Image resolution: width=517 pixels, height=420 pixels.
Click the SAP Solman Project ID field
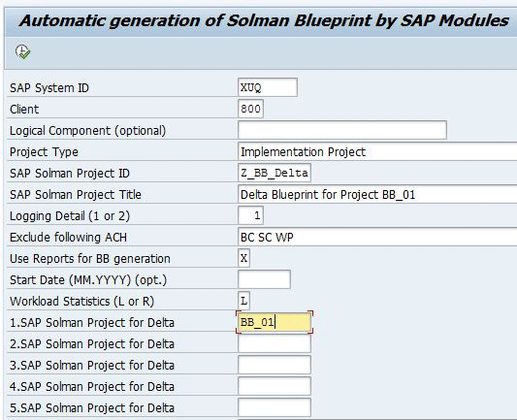(274, 173)
